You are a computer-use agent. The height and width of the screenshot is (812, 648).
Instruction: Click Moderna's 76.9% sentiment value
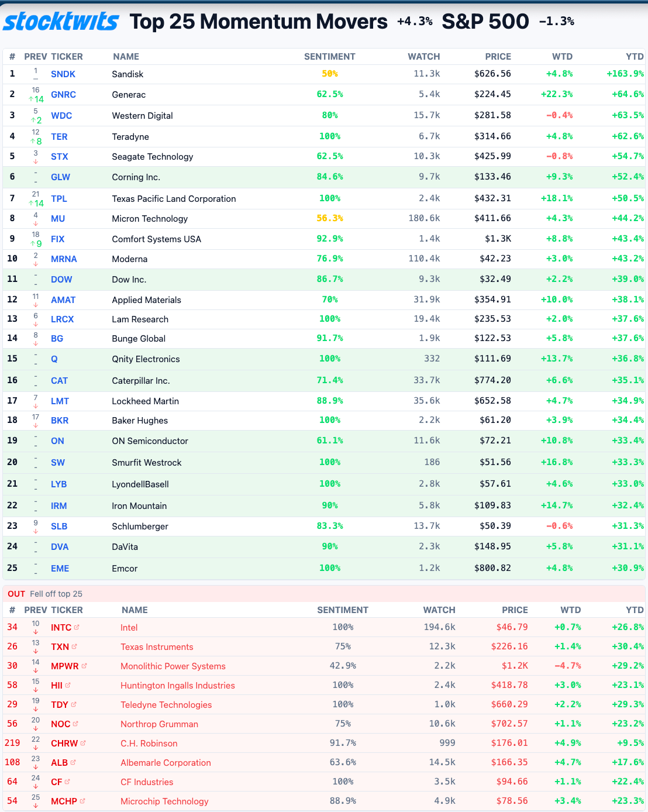(x=330, y=259)
